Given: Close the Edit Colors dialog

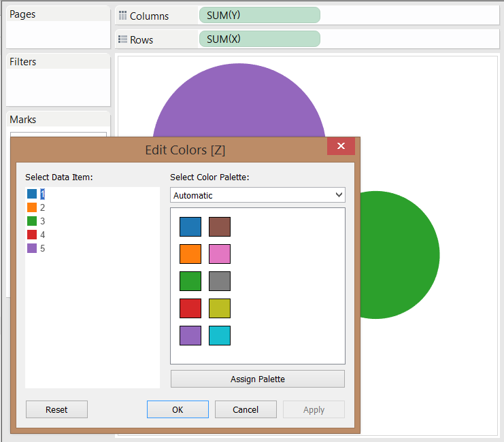Looking at the screenshot, I should tap(341, 146).
